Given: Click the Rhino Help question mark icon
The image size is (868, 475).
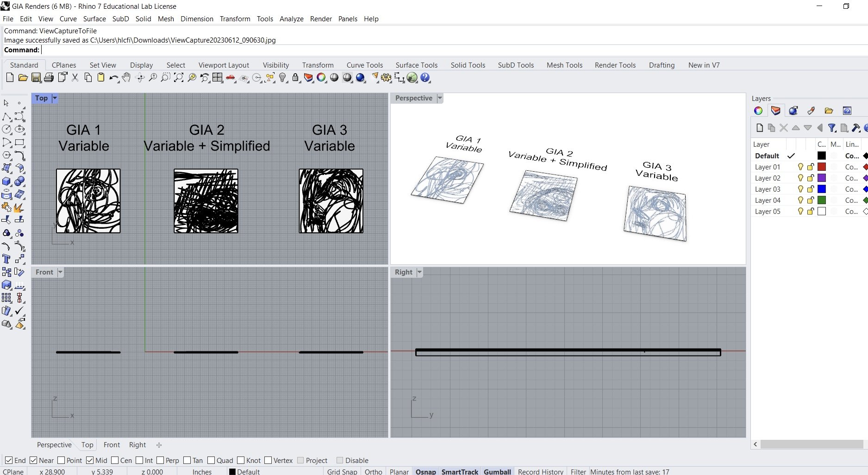Looking at the screenshot, I should (x=425, y=78).
